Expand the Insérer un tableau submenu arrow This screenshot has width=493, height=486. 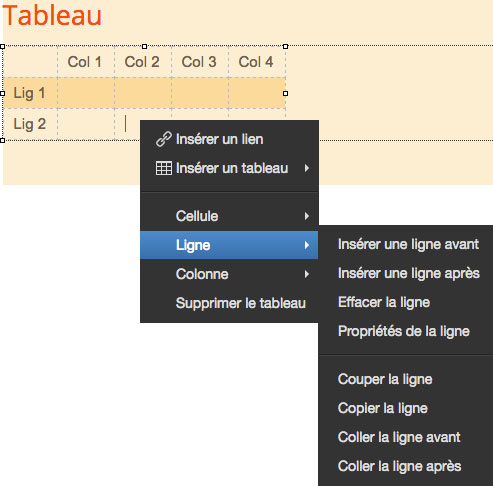click(x=307, y=168)
